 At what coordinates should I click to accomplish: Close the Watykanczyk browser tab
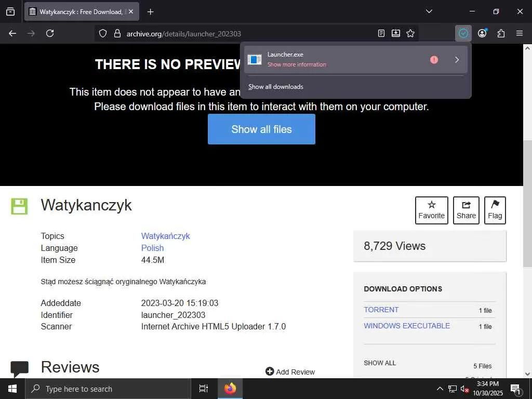pos(131,11)
